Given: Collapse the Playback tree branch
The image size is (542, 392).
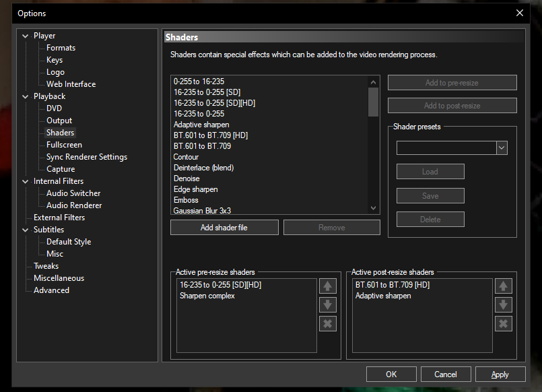Looking at the screenshot, I should click(26, 96).
